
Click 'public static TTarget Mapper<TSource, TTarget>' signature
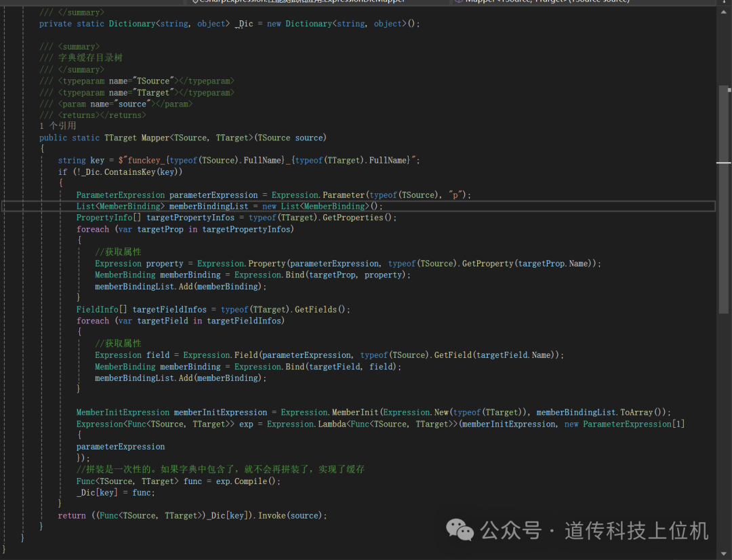click(x=182, y=138)
